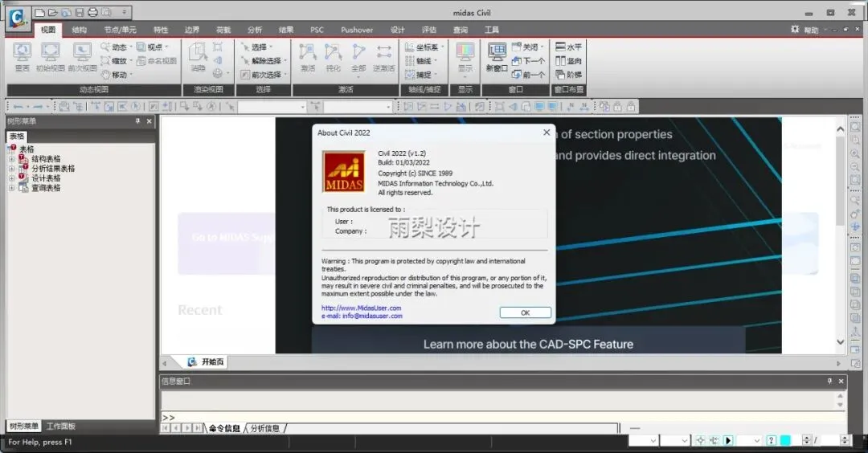Click the zoom-in magnifier icon on right toolbar
The height and width of the screenshot is (453, 868).
click(855, 153)
